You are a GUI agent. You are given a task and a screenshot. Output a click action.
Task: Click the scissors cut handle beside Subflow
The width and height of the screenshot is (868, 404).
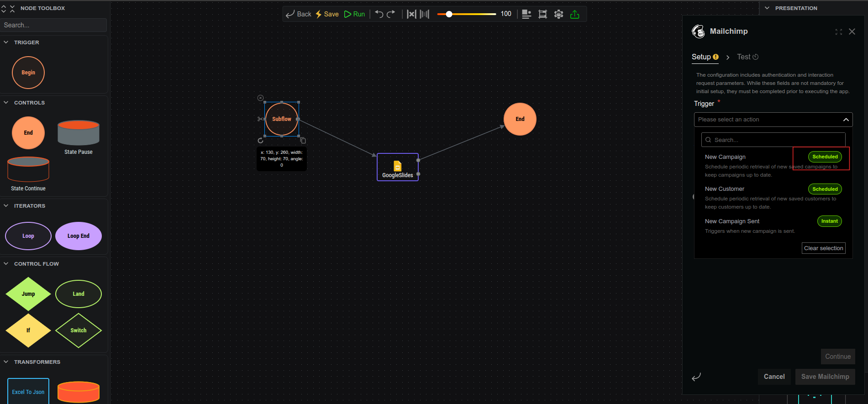260,119
